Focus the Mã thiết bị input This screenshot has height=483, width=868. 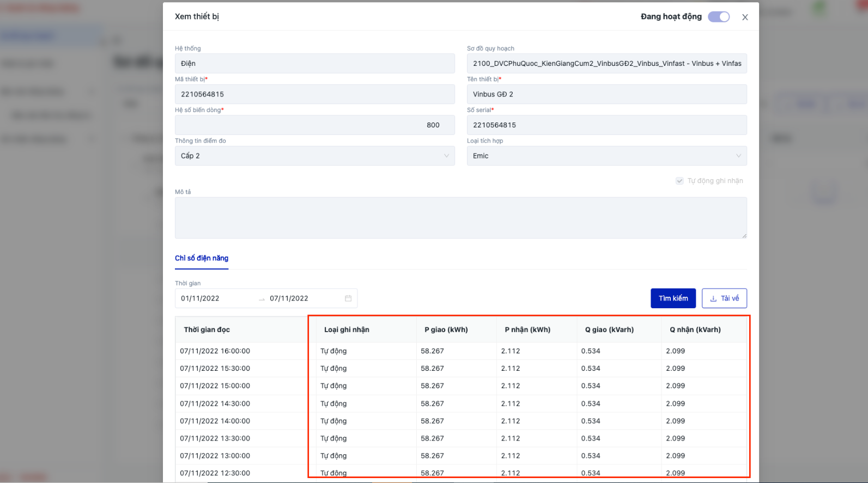tap(314, 94)
